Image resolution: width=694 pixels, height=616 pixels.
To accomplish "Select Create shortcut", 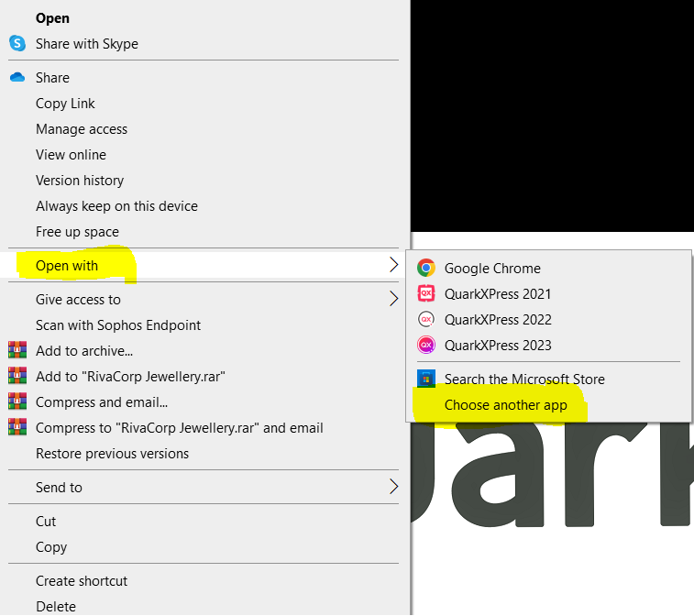I will point(204,580).
